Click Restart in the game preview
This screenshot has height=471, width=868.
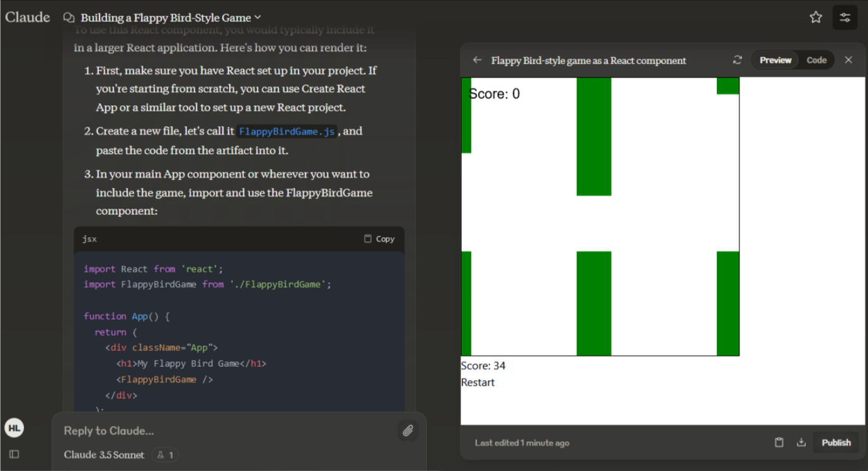478,382
